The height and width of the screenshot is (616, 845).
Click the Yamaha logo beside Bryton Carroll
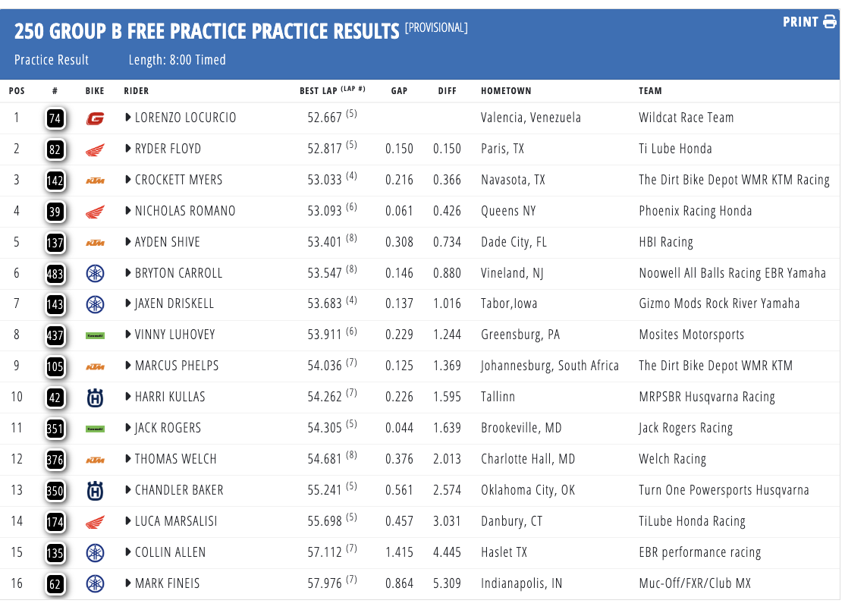[95, 273]
